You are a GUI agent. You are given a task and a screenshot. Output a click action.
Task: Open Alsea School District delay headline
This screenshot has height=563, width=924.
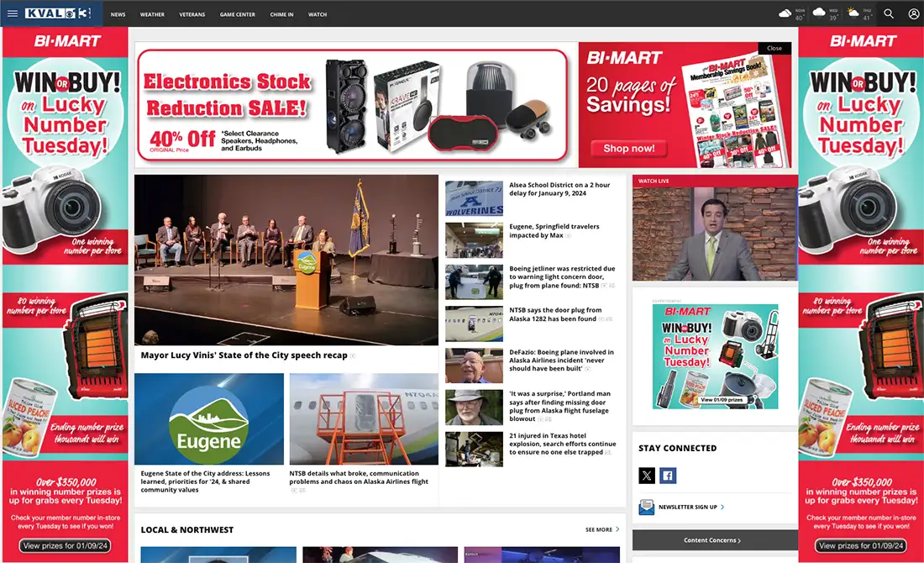pos(559,189)
